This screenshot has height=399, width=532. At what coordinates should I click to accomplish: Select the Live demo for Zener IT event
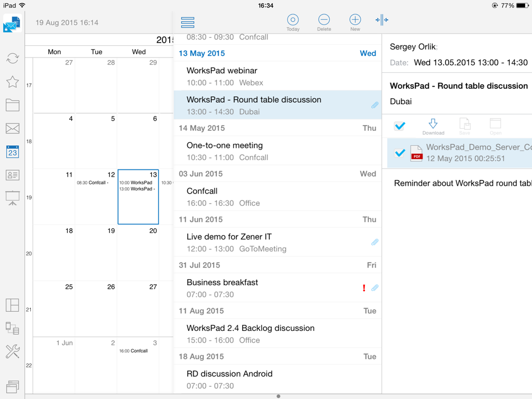(x=278, y=243)
